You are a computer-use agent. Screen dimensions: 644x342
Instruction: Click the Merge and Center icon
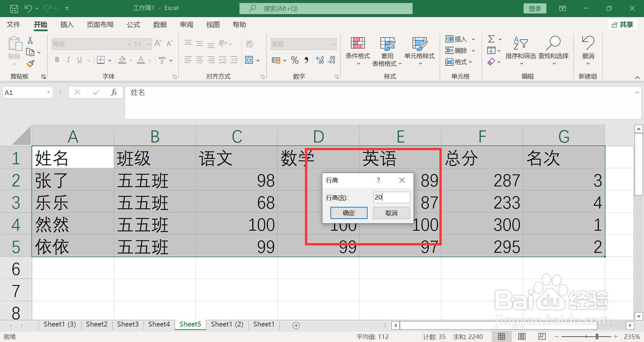(x=249, y=60)
